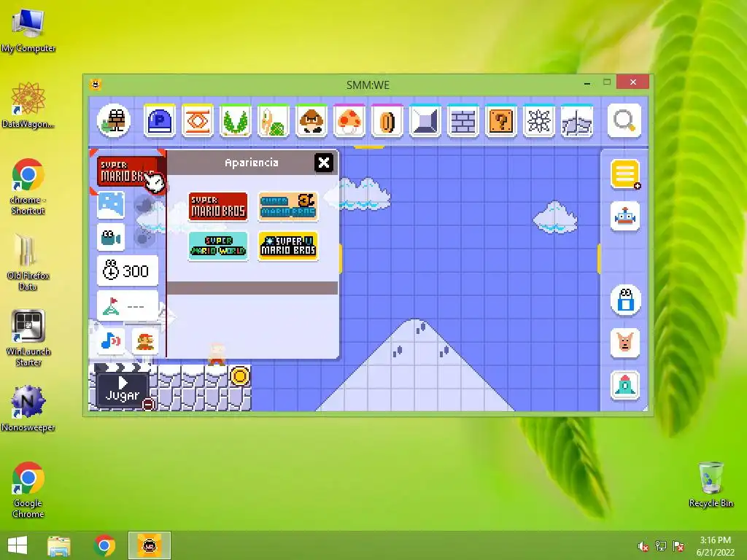Select My Computer desktop icon

click(x=28, y=31)
